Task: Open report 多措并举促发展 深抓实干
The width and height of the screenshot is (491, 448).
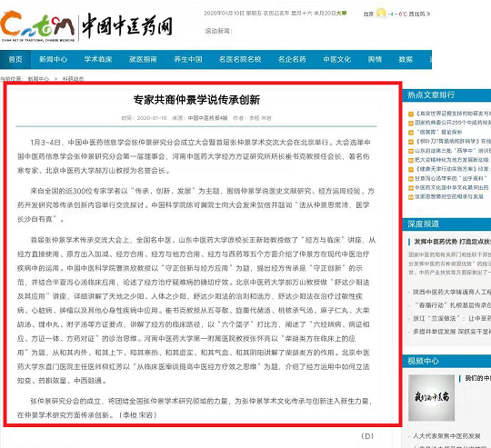Action: click(x=452, y=332)
